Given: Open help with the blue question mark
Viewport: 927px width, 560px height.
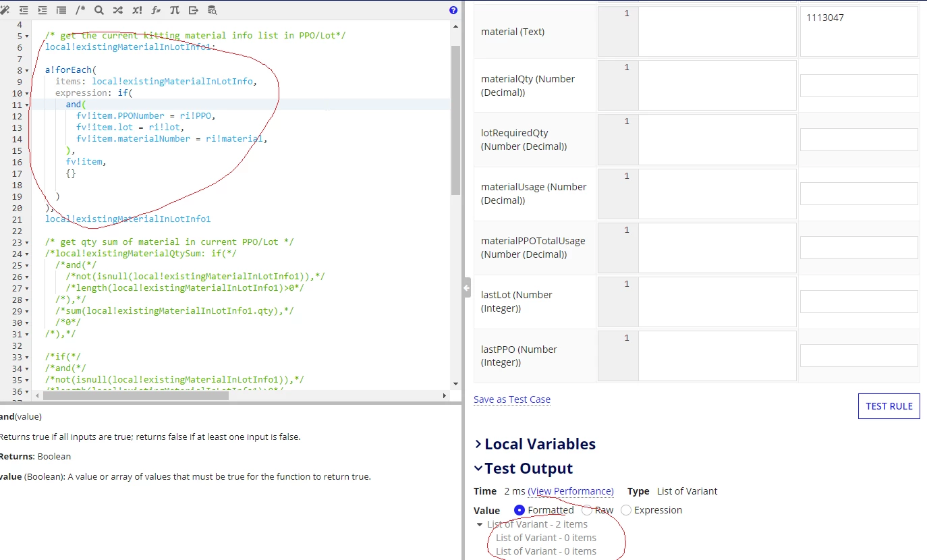Looking at the screenshot, I should (x=453, y=10).
